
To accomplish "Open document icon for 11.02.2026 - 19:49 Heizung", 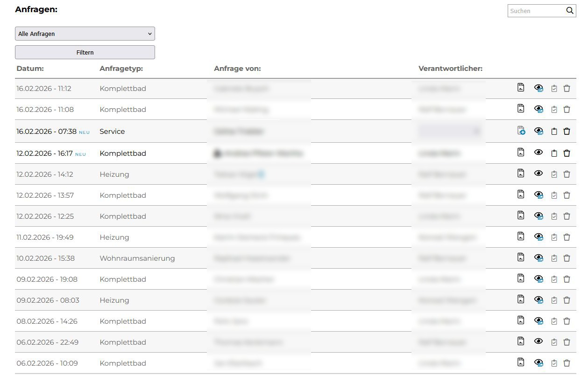I will tap(521, 236).
